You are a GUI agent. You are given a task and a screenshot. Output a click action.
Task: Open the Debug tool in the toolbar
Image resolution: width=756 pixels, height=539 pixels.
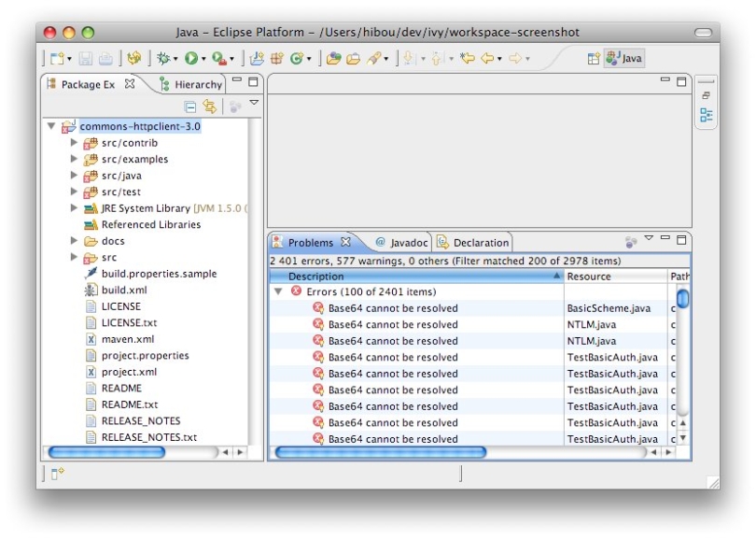[161, 58]
